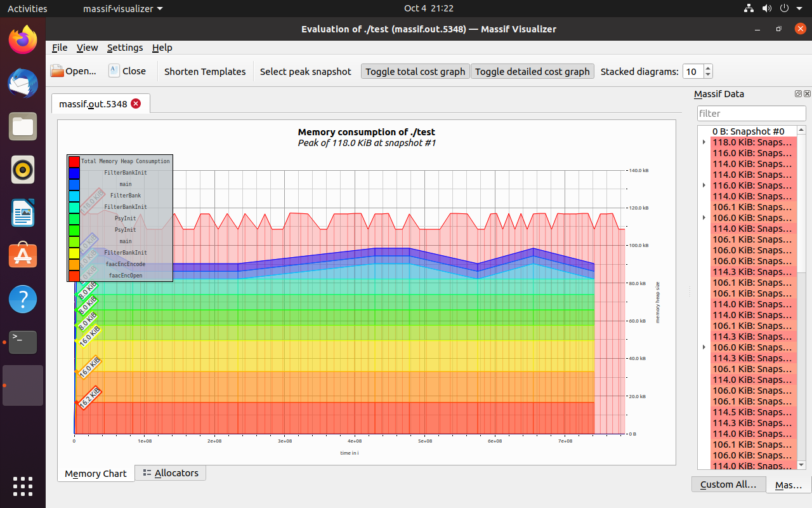Click the Close toolbar button
This screenshot has width=812, height=508.
pos(127,71)
